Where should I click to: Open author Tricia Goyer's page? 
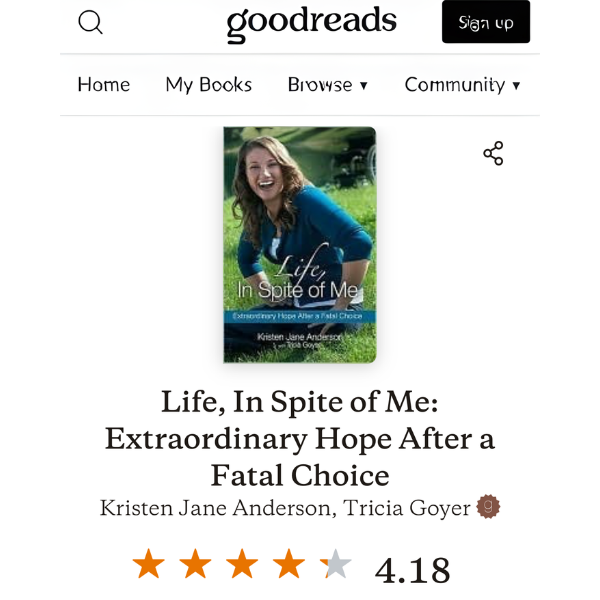click(407, 508)
